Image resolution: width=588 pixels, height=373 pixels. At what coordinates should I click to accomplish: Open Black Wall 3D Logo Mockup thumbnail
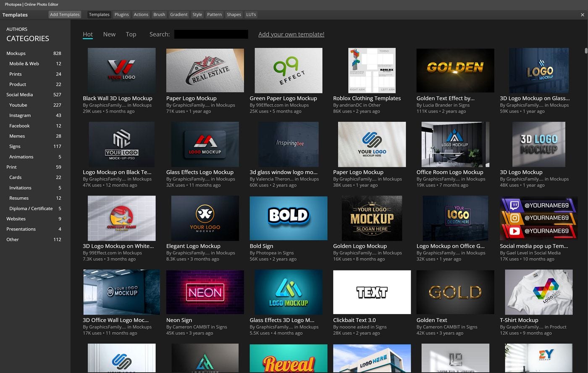(121, 70)
